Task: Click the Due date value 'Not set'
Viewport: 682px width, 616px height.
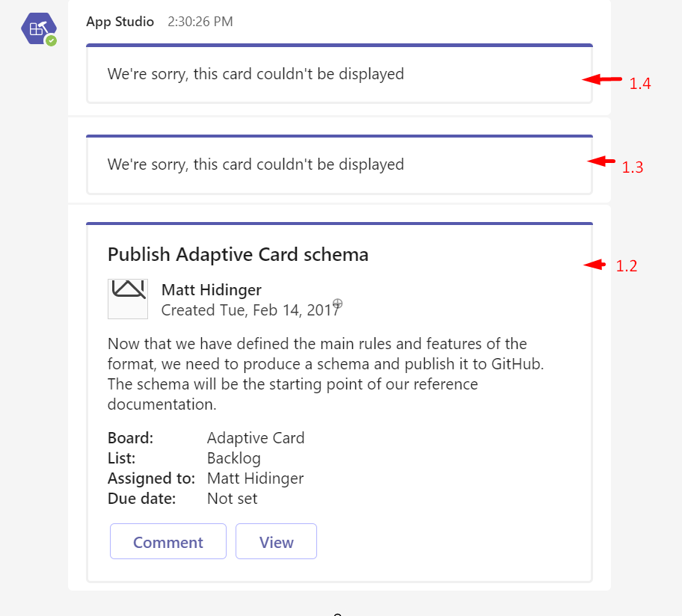Action: (x=232, y=498)
